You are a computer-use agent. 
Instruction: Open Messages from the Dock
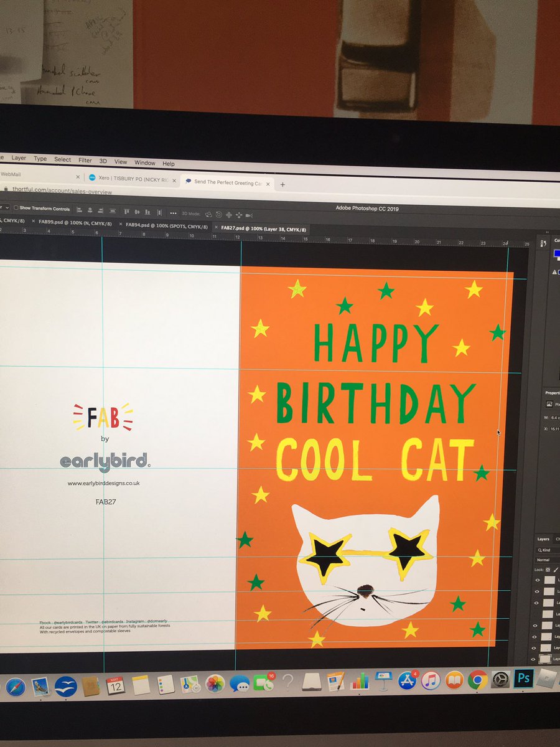pos(240,684)
